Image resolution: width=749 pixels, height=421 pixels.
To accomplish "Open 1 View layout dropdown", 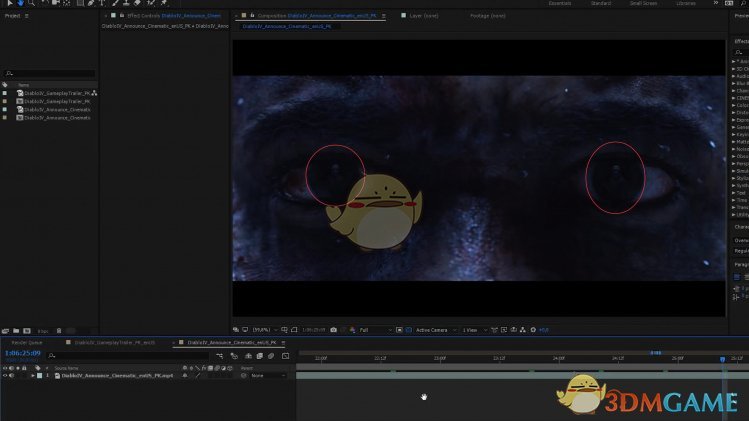I will (x=474, y=330).
